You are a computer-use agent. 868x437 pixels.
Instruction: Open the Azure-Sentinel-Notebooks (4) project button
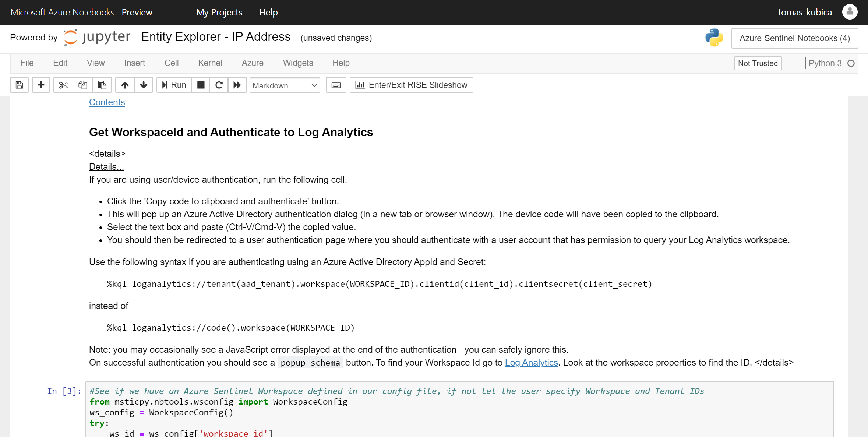coord(794,38)
